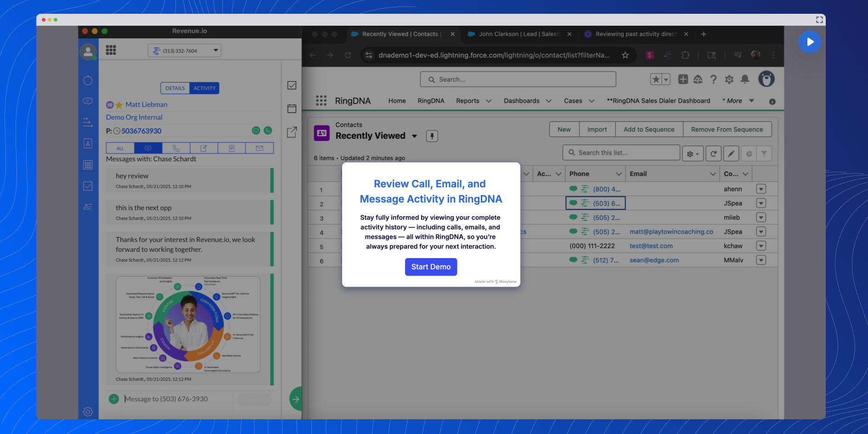
Task: Click the green call icon next to 5036763930
Action: pyautogui.click(x=268, y=131)
